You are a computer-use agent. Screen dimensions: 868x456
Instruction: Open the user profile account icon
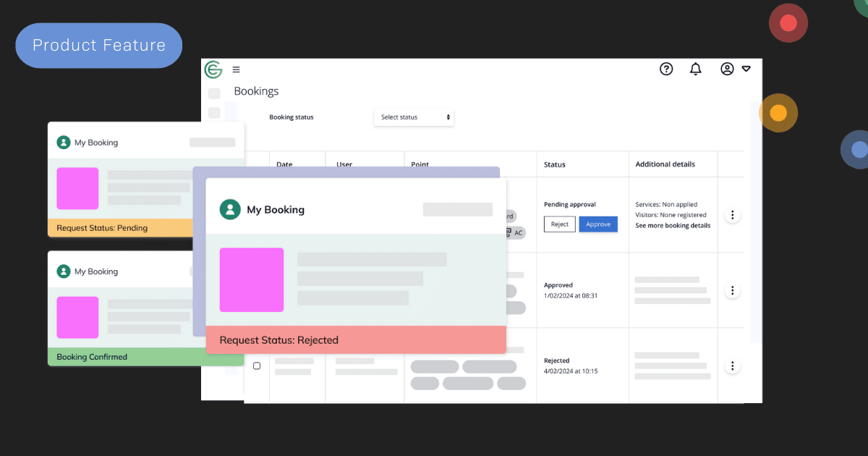726,69
